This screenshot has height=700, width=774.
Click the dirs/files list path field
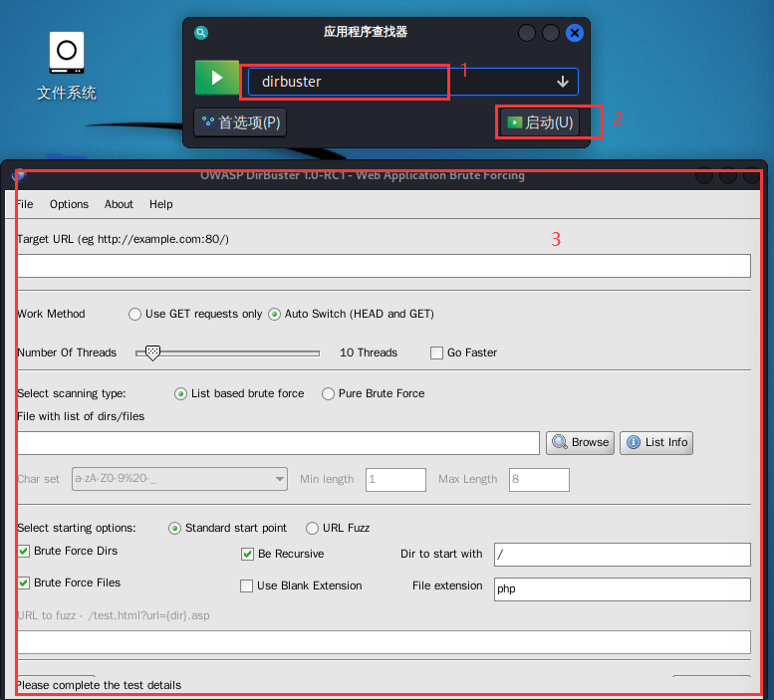click(278, 443)
